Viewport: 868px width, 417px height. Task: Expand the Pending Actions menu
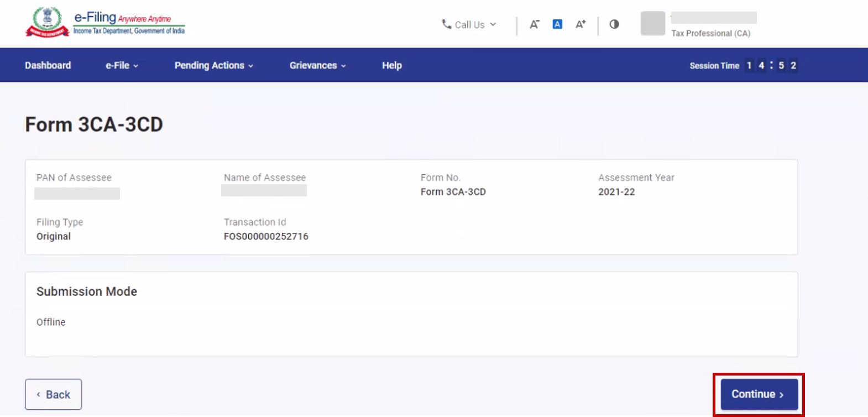(213, 65)
